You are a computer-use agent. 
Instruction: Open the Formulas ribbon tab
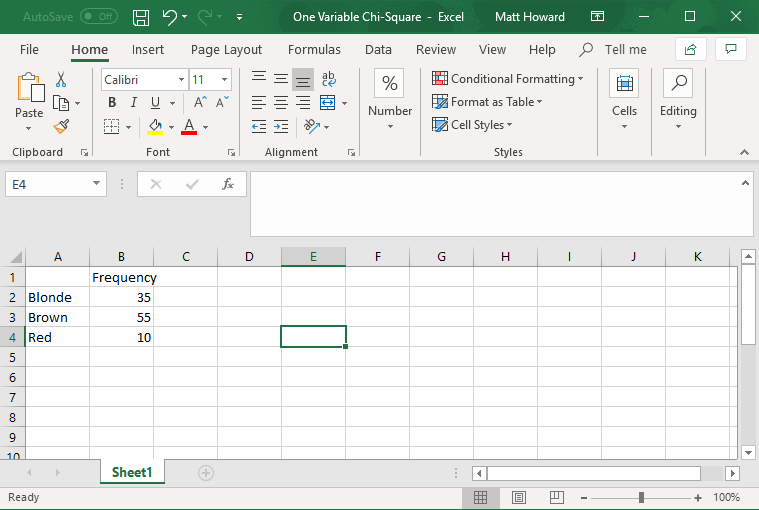[x=314, y=49]
